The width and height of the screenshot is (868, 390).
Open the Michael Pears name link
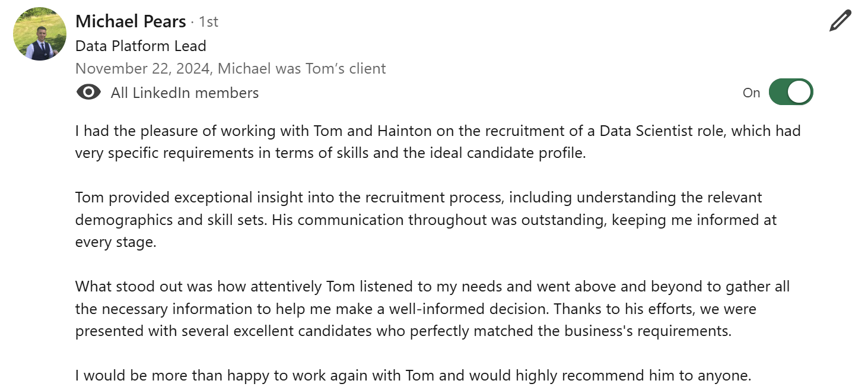pyautogui.click(x=131, y=21)
